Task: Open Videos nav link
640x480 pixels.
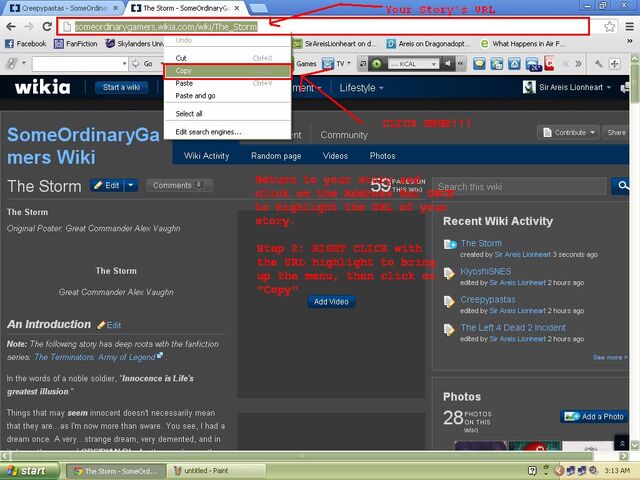Action: tap(335, 156)
